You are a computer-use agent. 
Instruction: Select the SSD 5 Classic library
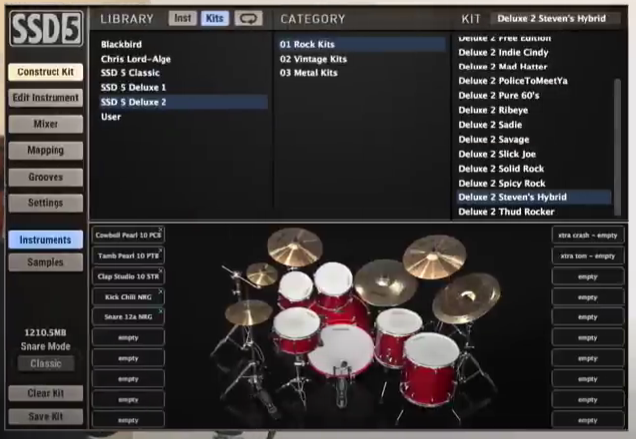(184, 73)
